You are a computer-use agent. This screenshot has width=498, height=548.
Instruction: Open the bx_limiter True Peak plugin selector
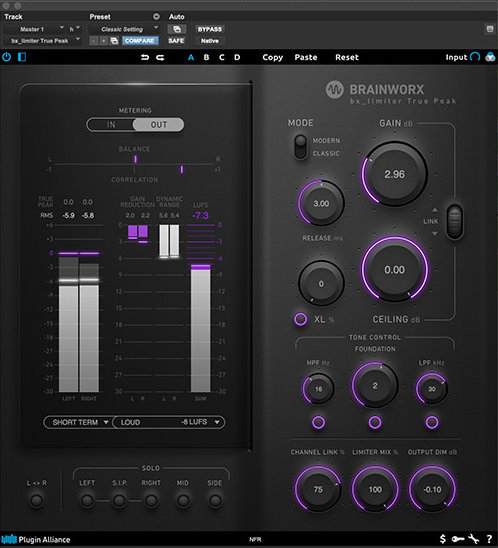pyautogui.click(x=43, y=41)
